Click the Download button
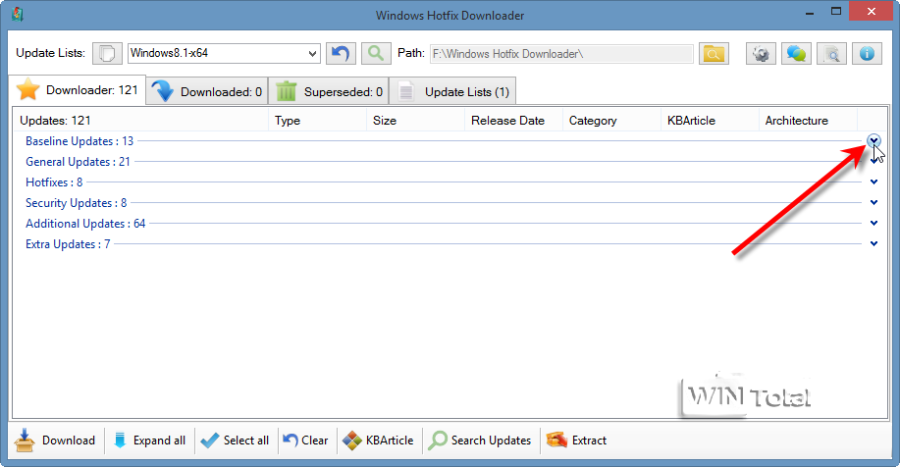Image resolution: width=900 pixels, height=467 pixels. coord(56,440)
